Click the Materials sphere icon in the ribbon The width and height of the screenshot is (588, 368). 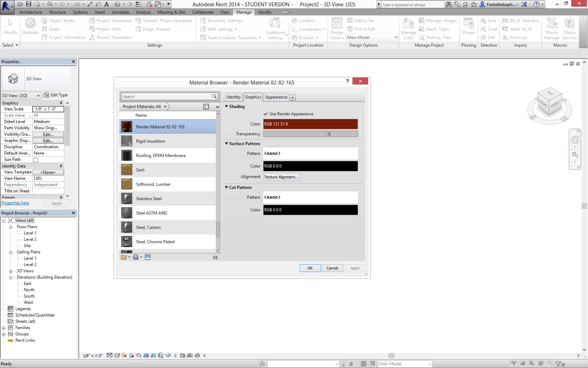pyautogui.click(x=30, y=23)
